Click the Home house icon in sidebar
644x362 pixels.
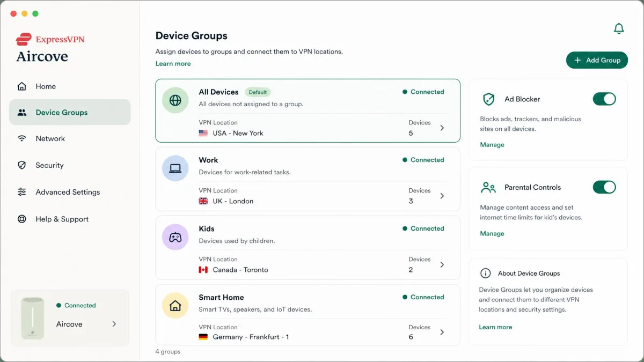22,86
